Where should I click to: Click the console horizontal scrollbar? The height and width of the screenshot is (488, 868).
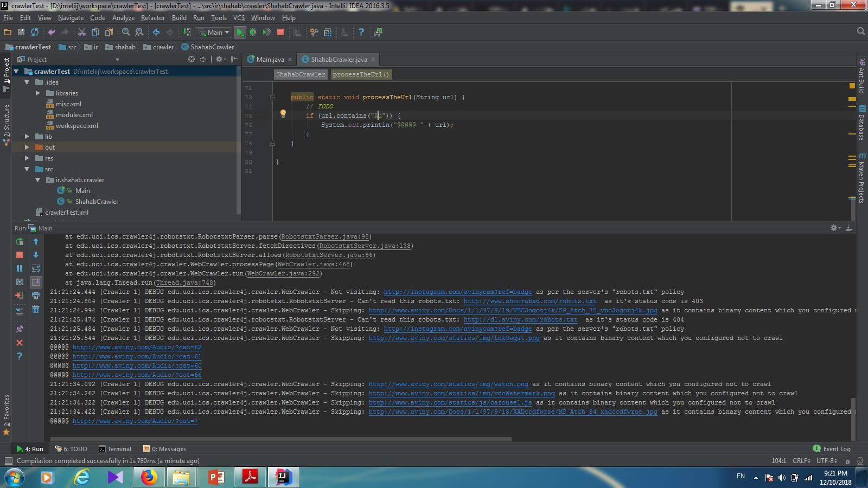pos(281,439)
